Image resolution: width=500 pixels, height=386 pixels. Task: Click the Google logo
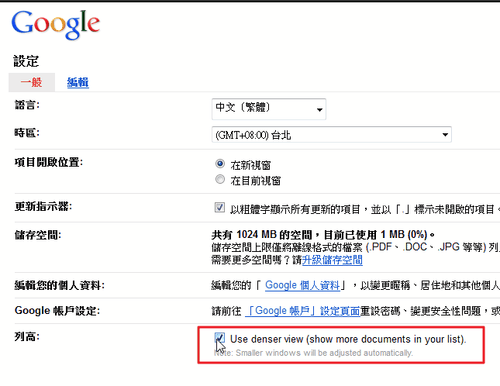tap(56, 24)
